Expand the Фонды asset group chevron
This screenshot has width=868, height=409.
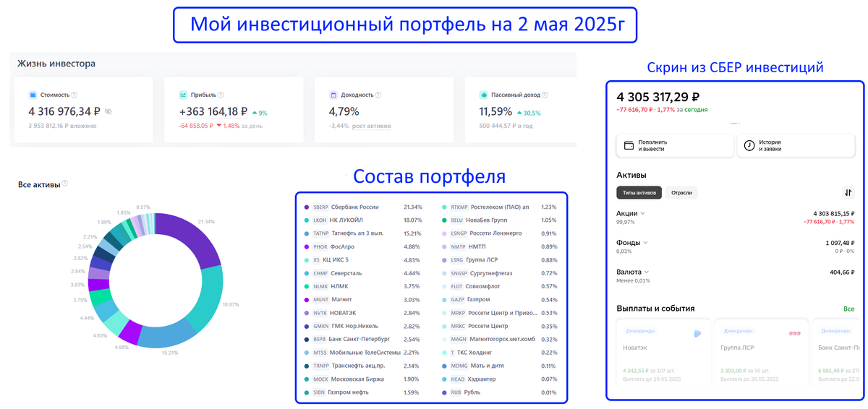pyautogui.click(x=645, y=243)
